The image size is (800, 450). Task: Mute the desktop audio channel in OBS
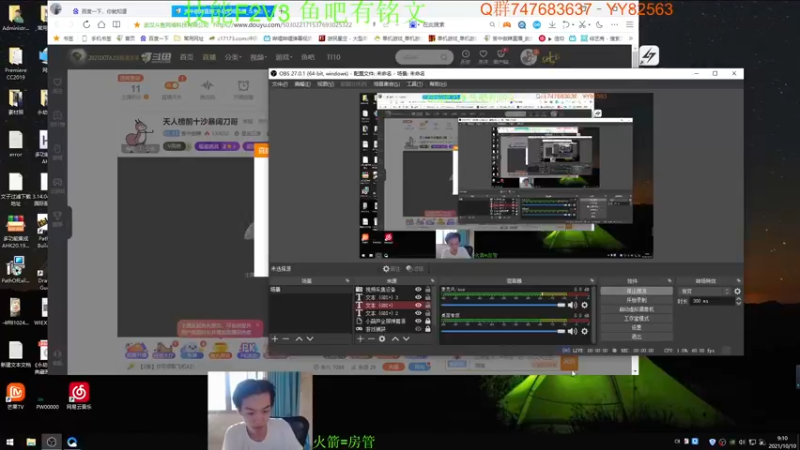(572, 331)
